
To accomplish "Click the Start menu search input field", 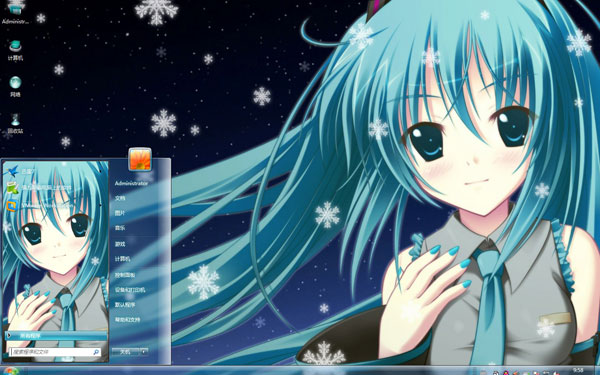I will pos(55,352).
